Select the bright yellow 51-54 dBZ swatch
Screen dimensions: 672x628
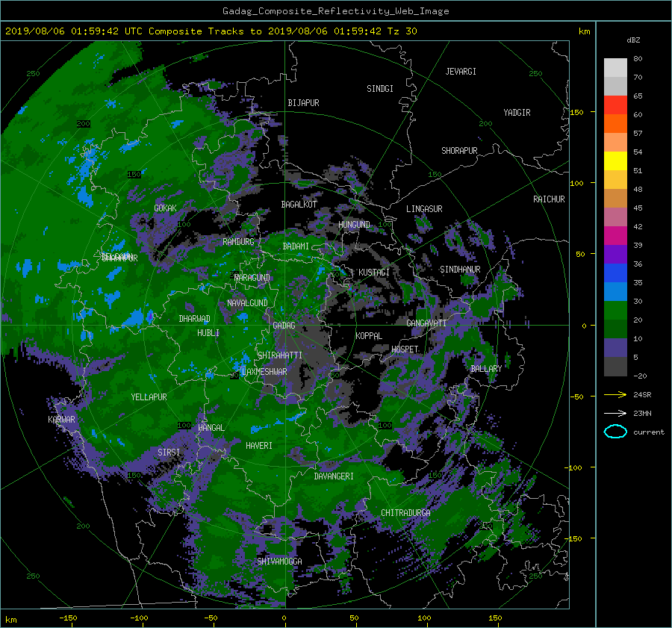[615, 161]
